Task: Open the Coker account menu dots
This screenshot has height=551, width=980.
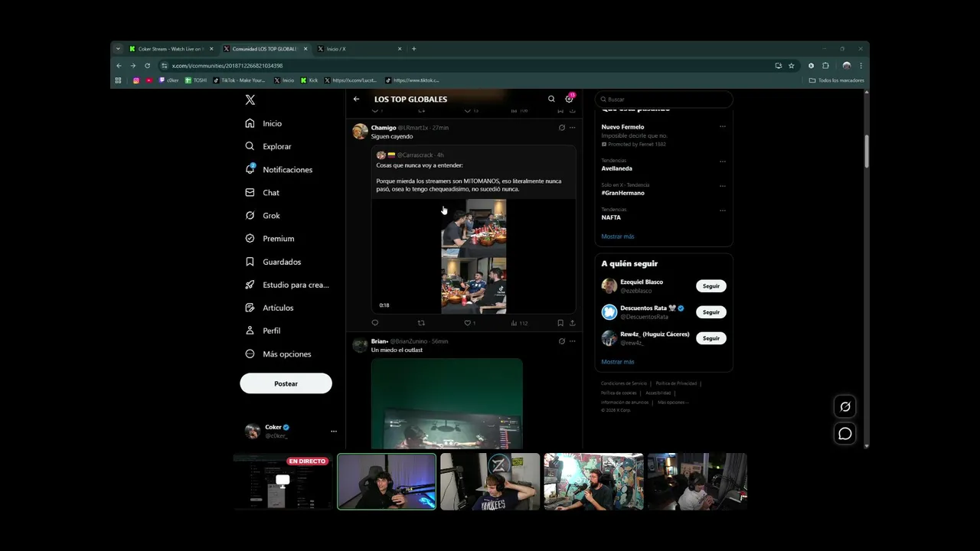Action: tap(333, 432)
